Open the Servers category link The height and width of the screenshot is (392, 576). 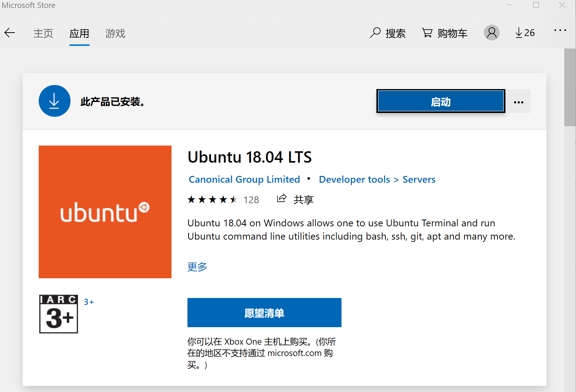point(419,179)
